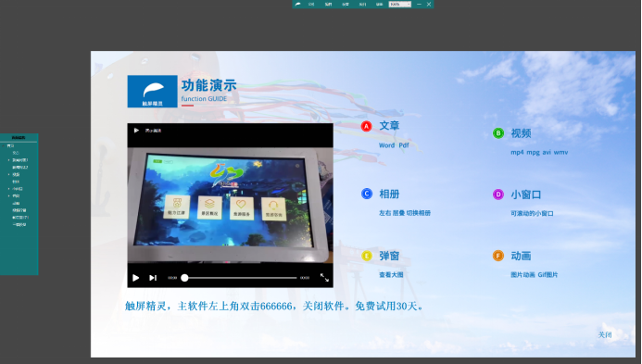Open the 动画 feature heading
This screenshot has width=642, height=364.
(521, 256)
